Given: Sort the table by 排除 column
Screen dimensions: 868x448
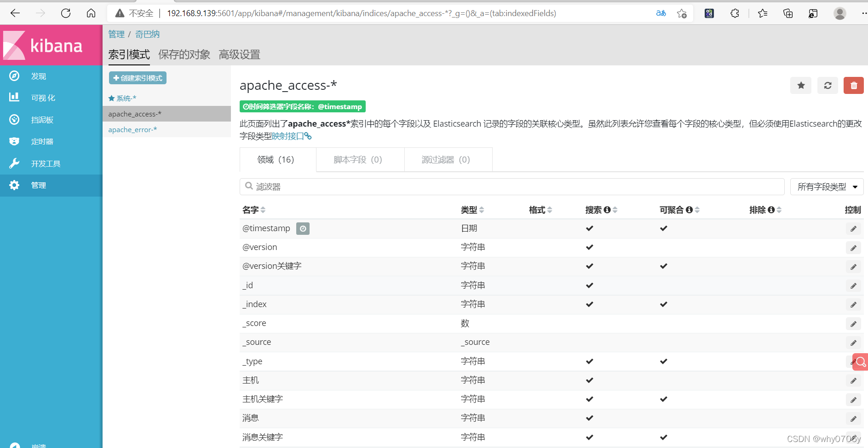Looking at the screenshot, I should [780, 210].
